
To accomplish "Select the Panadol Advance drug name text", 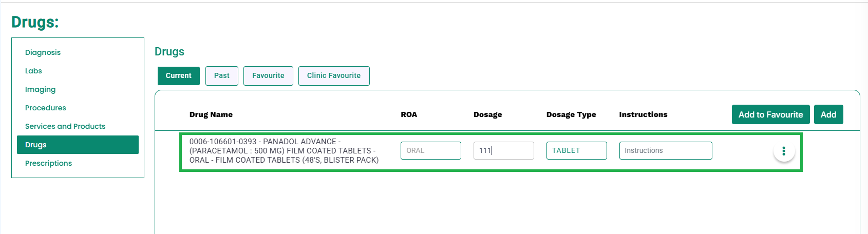I will 284,151.
